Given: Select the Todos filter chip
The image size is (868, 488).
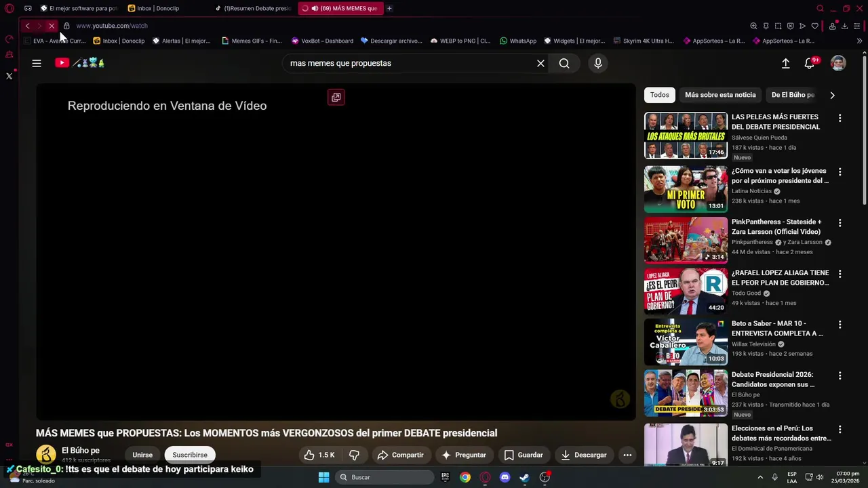Looking at the screenshot, I should coord(659,95).
